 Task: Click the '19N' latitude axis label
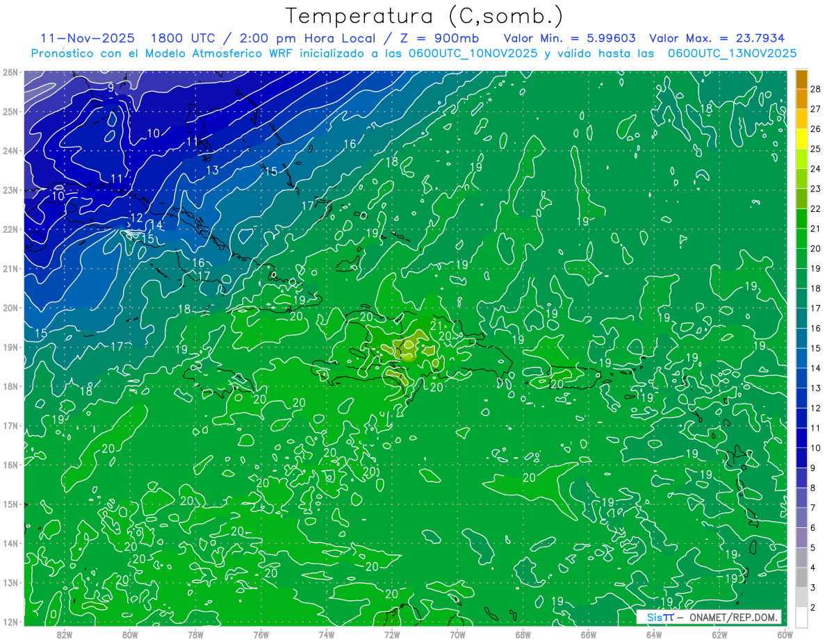tap(10, 347)
